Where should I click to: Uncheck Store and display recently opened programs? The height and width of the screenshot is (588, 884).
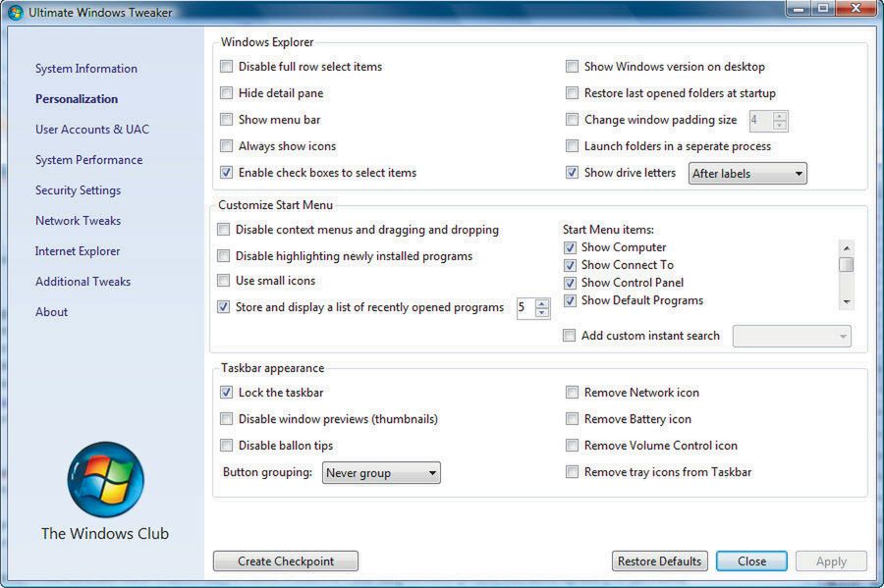point(223,307)
